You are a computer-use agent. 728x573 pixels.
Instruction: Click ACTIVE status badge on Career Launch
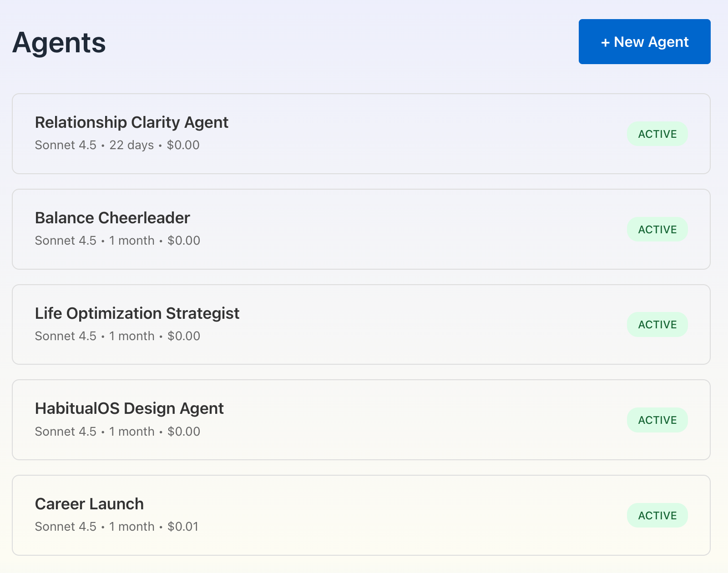tap(657, 516)
